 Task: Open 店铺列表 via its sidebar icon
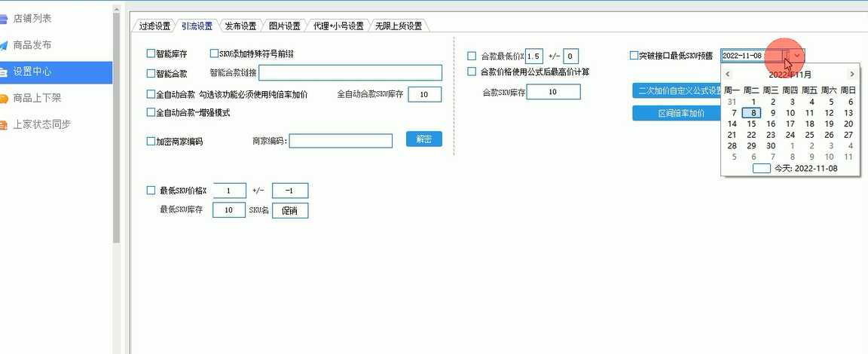tap(4, 19)
